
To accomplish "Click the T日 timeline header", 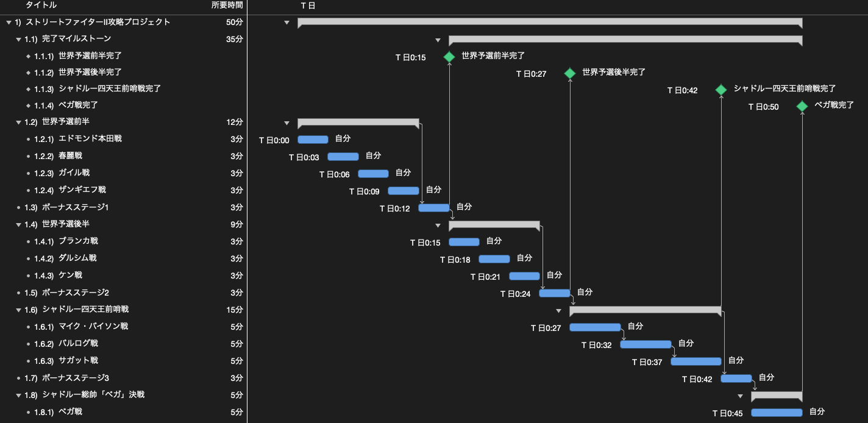I will [308, 5].
